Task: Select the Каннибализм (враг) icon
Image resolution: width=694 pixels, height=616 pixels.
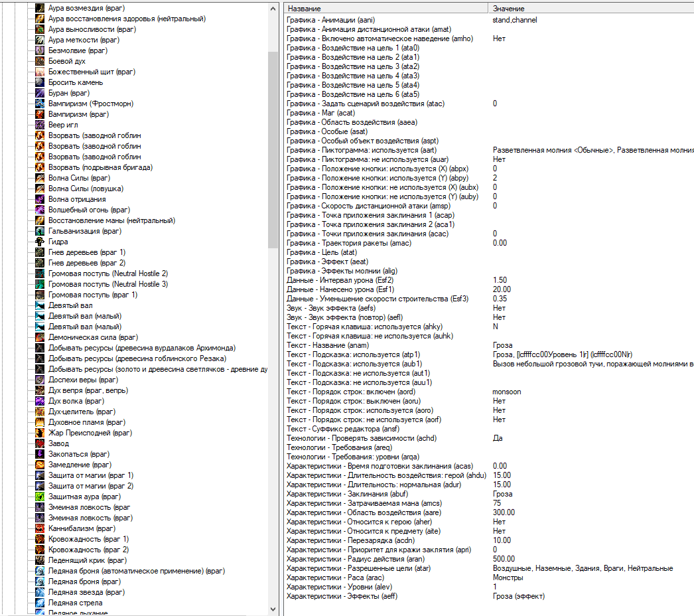Action: coord(40,529)
